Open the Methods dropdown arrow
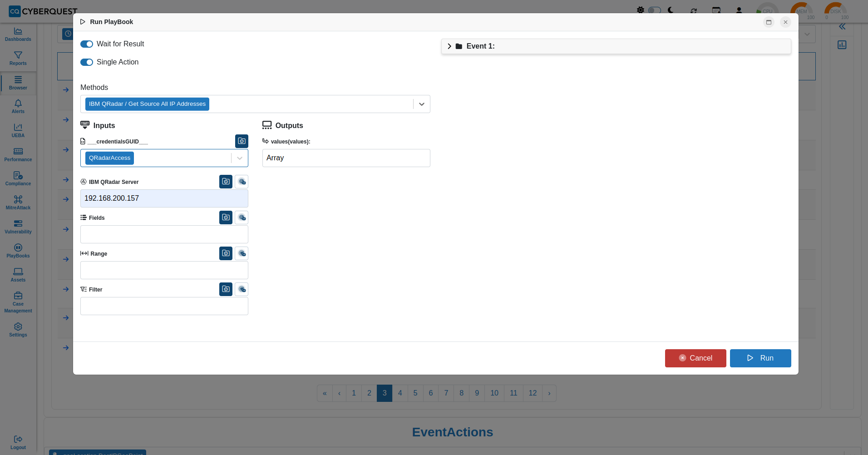Image resolution: width=868 pixels, height=455 pixels. tap(422, 104)
